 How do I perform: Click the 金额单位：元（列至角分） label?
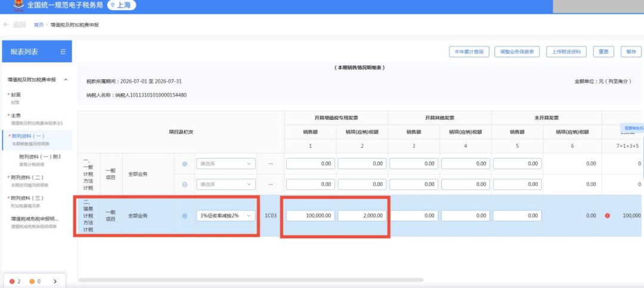[x=603, y=81]
